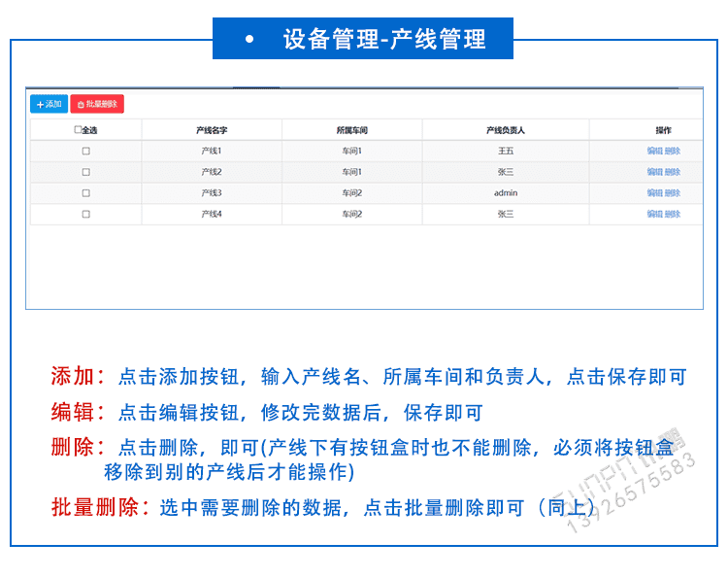This screenshot has width=728, height=577.
Task: Edit 产线3 via its 编辑 link
Action: click(x=655, y=193)
